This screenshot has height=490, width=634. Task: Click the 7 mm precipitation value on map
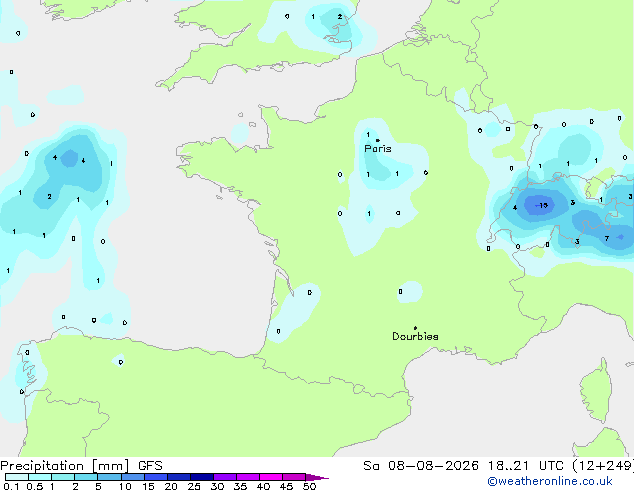click(607, 239)
